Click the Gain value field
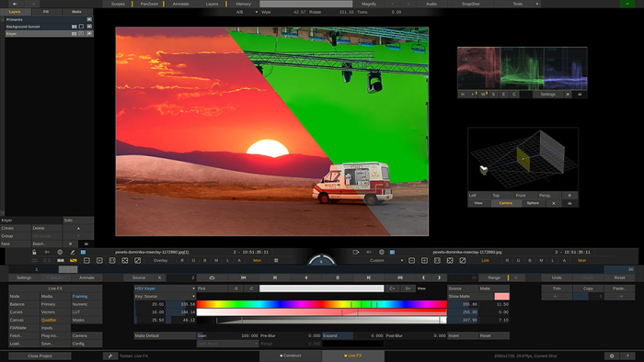Image resolution: width=644 pixels, height=362 pixels. pos(227,335)
